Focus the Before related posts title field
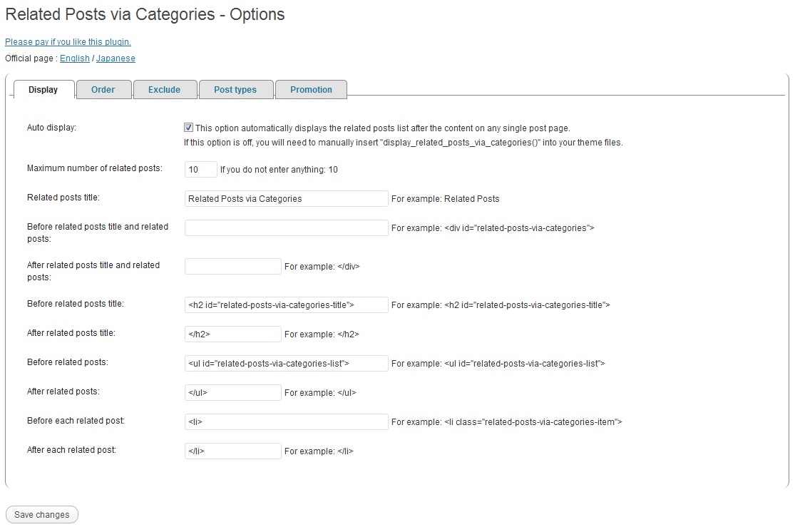Viewport: 795px width, 532px height. click(286, 305)
